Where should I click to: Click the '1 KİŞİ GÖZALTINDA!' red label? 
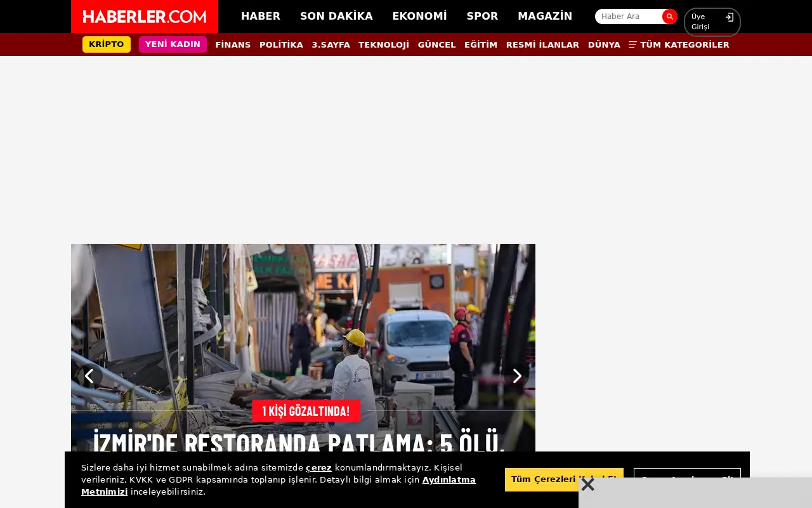coord(306,411)
